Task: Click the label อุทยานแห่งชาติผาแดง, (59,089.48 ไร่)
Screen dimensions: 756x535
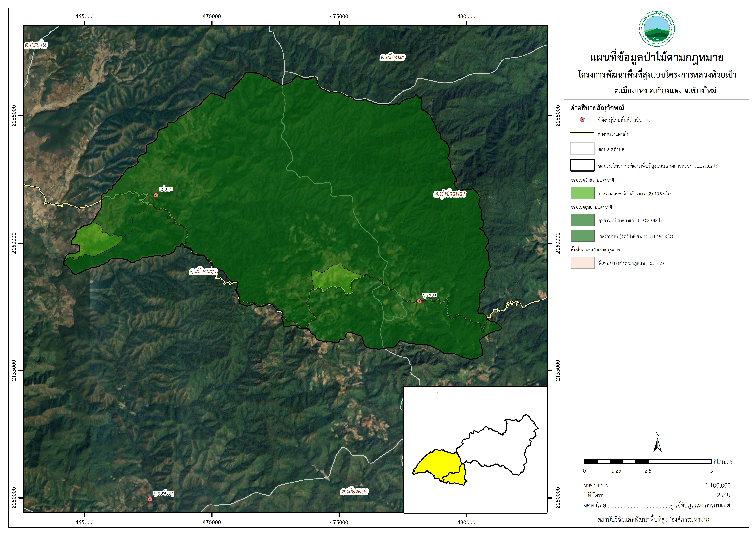Action: pyautogui.click(x=631, y=220)
